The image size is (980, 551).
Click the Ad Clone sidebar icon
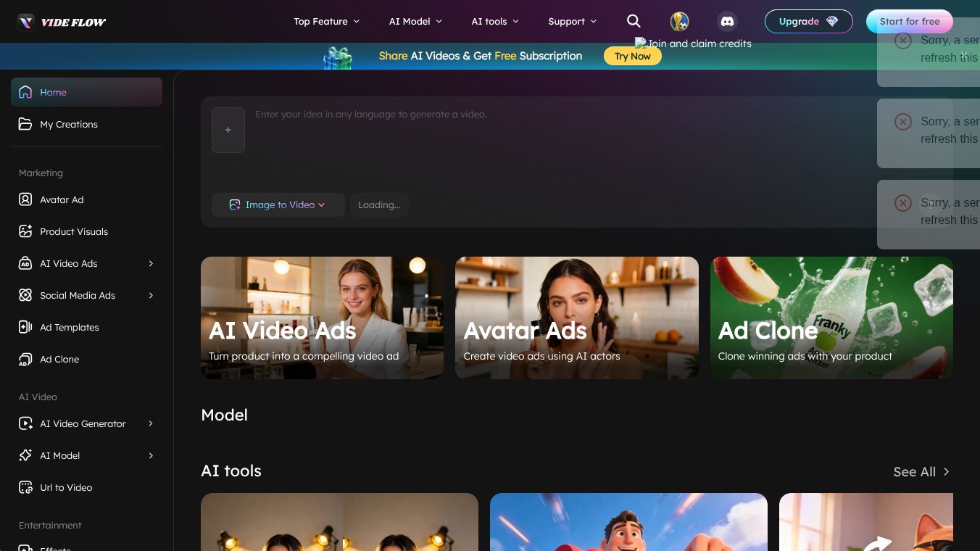click(x=25, y=359)
